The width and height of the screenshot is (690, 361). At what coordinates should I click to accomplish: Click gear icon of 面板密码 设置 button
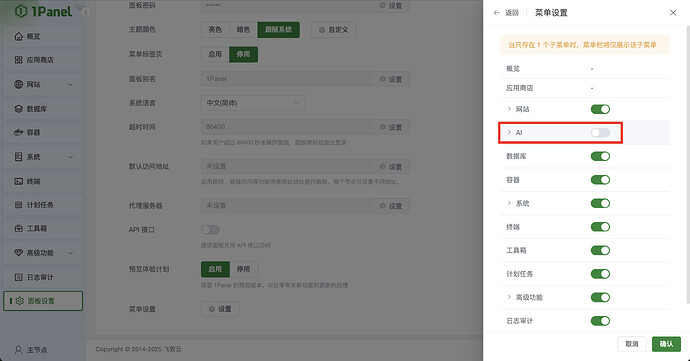(382, 5)
